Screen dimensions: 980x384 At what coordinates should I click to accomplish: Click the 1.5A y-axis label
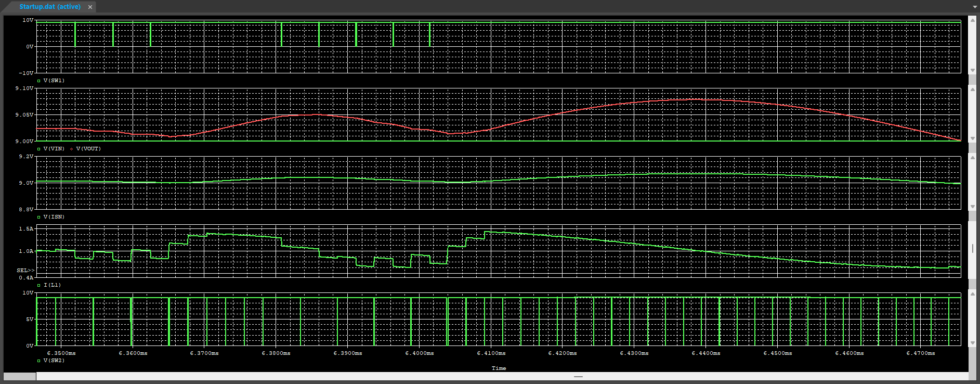(x=27, y=229)
